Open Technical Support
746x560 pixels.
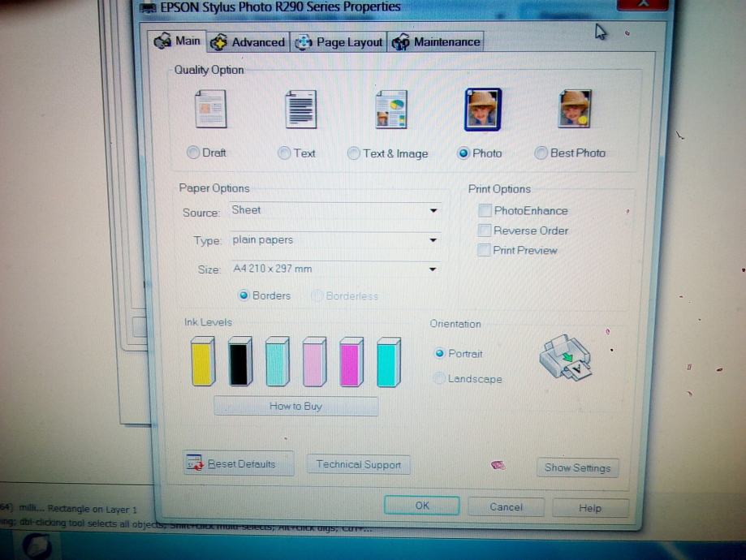[x=358, y=463]
